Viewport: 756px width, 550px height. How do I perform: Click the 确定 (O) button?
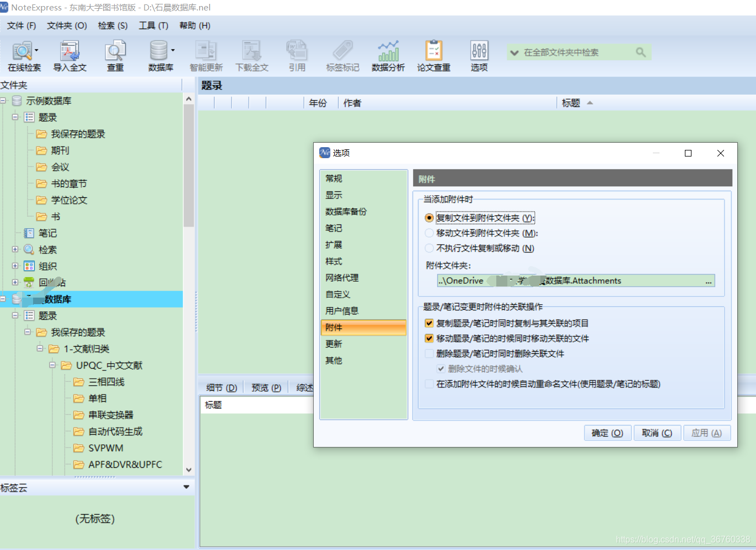[x=607, y=433]
